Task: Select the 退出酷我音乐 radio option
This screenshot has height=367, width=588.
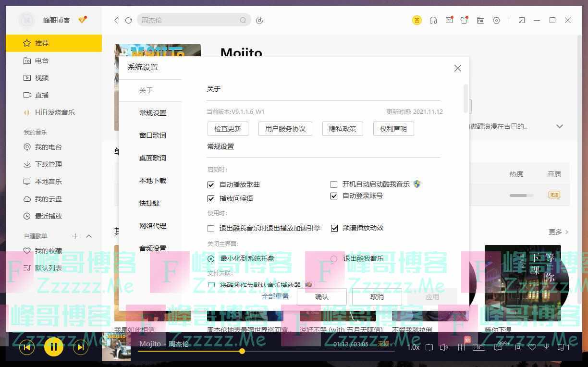Action: [x=334, y=259]
